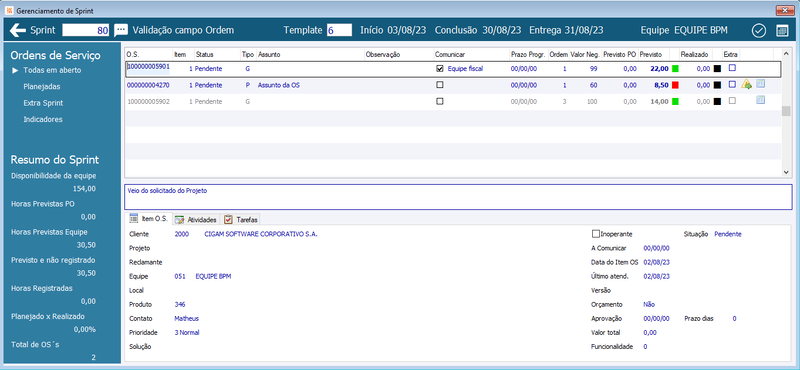Show Extra Sprint orders
The width and height of the screenshot is (800, 370).
click(43, 103)
